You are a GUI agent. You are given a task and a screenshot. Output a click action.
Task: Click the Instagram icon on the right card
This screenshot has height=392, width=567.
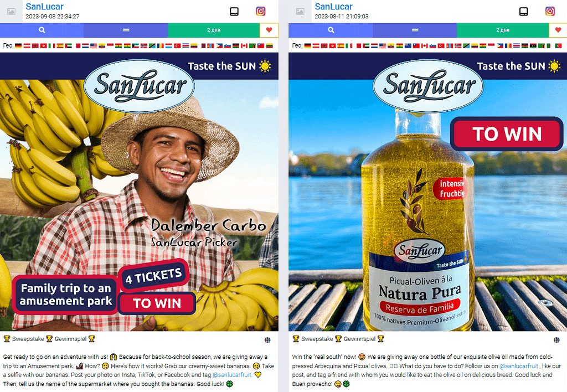click(x=550, y=11)
